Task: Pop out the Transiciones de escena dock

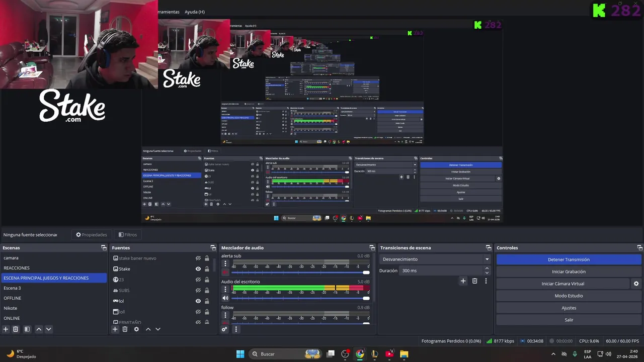Action: click(x=489, y=248)
